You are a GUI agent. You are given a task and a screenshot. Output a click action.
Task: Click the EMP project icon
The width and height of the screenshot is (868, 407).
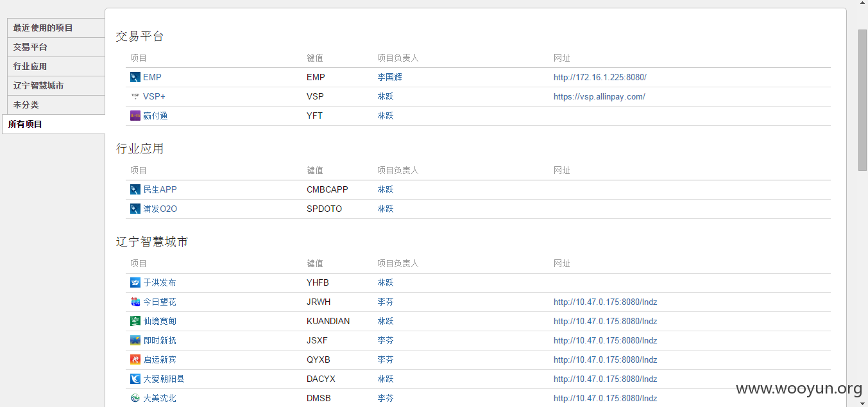click(135, 77)
